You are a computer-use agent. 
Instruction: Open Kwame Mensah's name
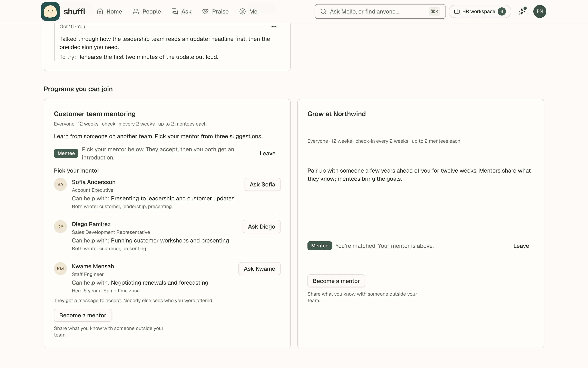coord(93,266)
